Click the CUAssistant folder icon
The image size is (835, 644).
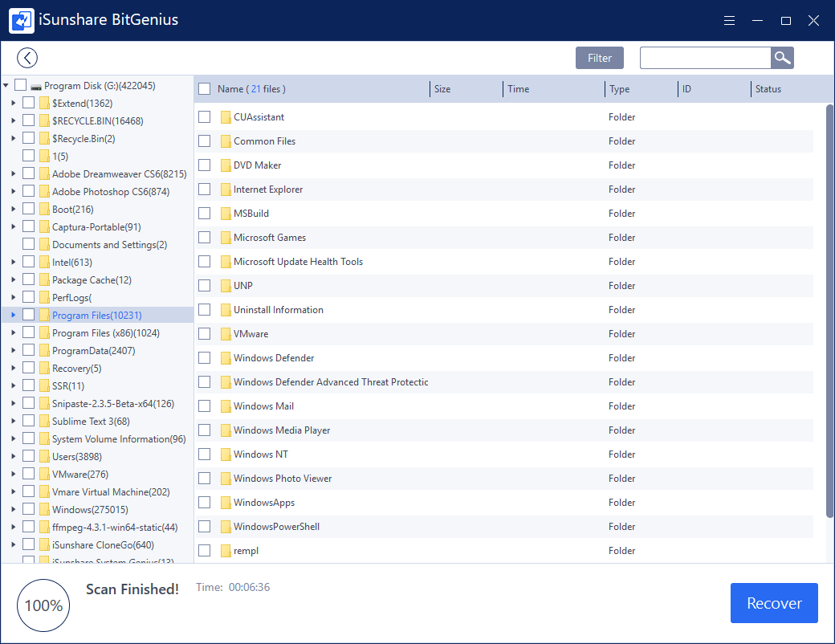coord(226,117)
